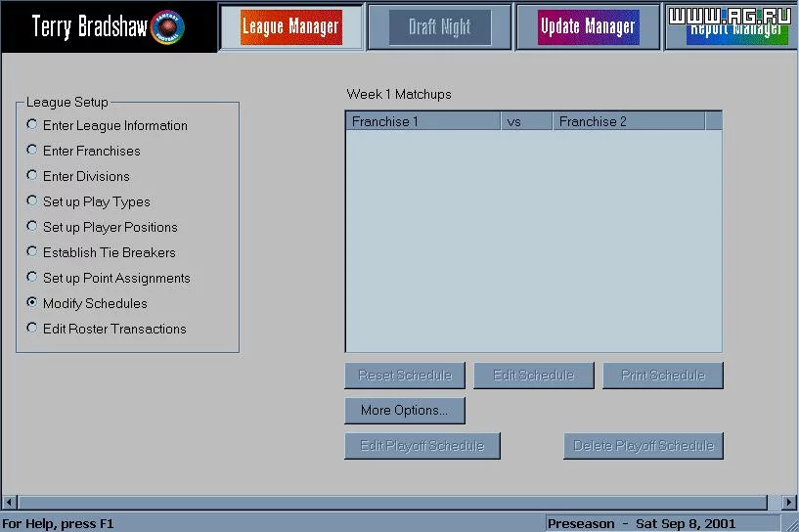Click the horizontal scrollbar left arrow
Viewport: 799px width, 532px height.
9,503
